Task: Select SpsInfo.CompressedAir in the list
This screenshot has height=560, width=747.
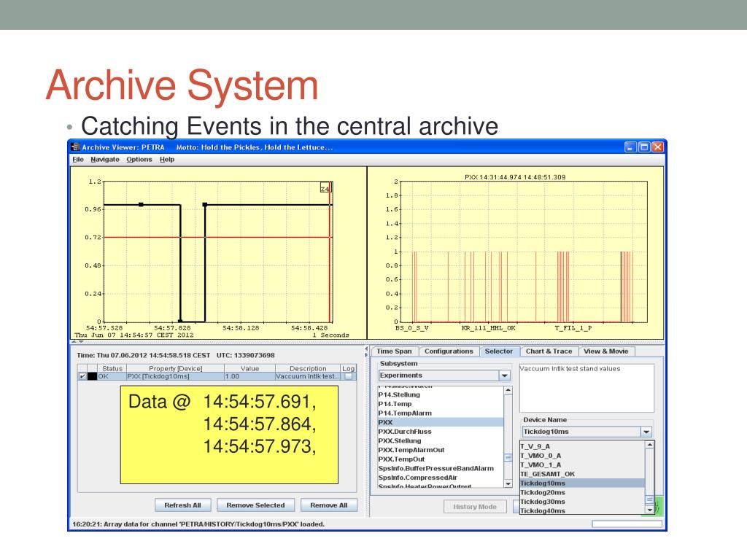Action: click(441, 478)
